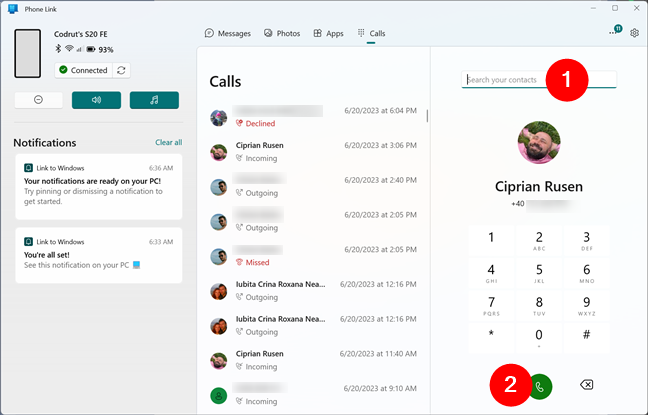Tap dial pad key 7 PQRS

(x=491, y=306)
